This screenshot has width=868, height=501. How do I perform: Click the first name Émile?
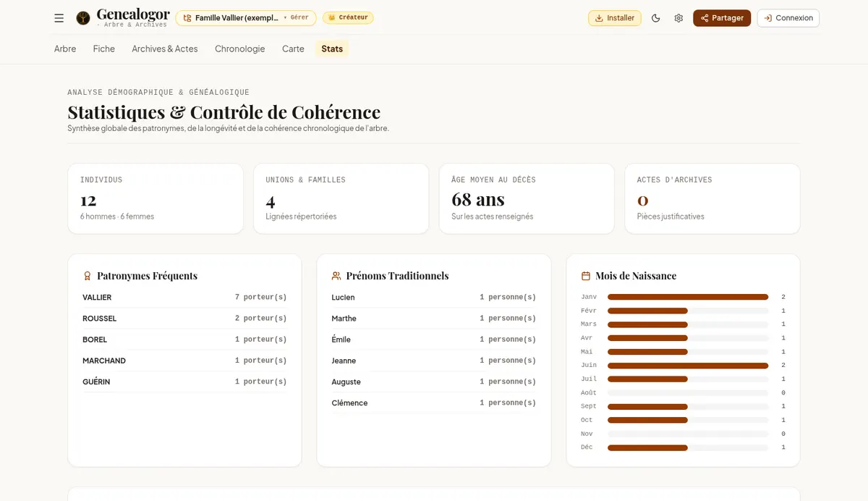(341, 340)
